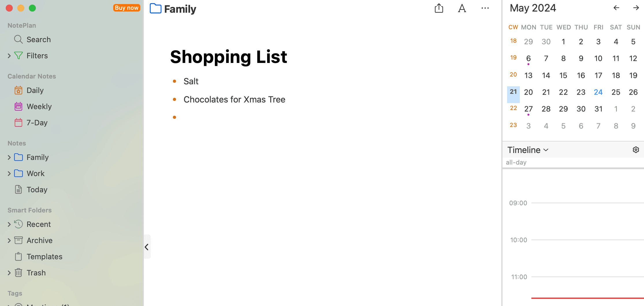
Task: Select the 7-Day calendar view
Action: click(37, 122)
